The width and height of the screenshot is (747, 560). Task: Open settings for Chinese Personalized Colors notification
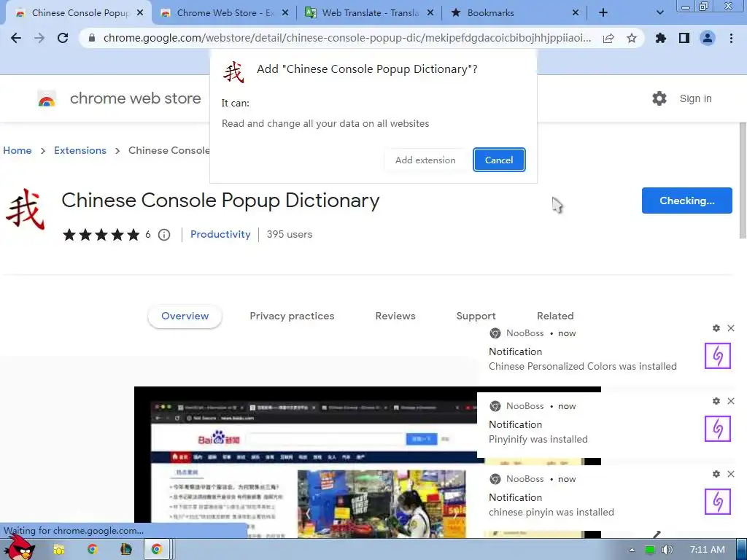pyautogui.click(x=716, y=328)
